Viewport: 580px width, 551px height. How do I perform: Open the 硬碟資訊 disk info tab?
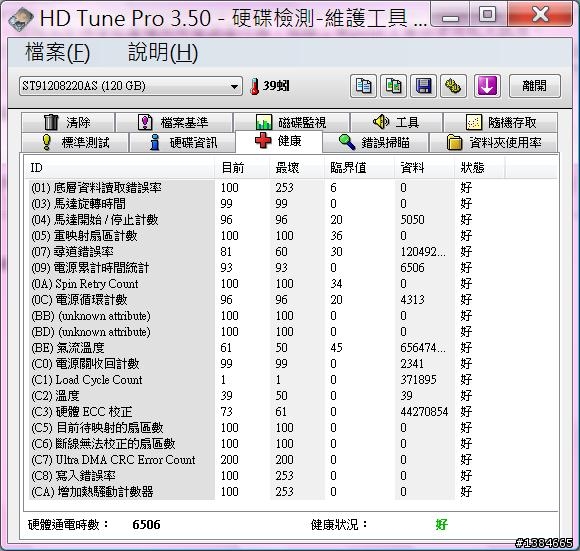(x=182, y=142)
